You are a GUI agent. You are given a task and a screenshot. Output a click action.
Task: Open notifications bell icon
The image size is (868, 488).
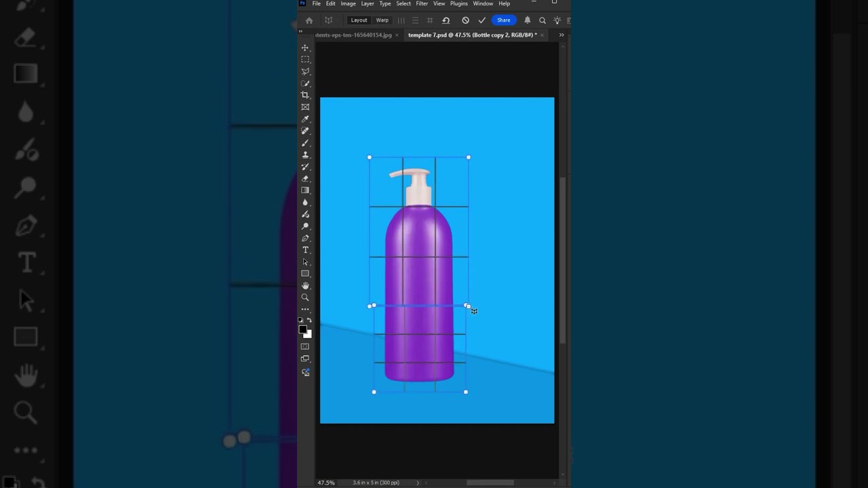pyautogui.click(x=527, y=20)
